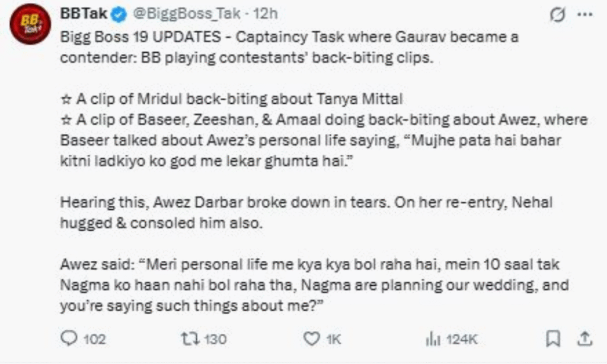The height and width of the screenshot is (364, 607).
Task: Bookmark this post
Action: point(552,339)
